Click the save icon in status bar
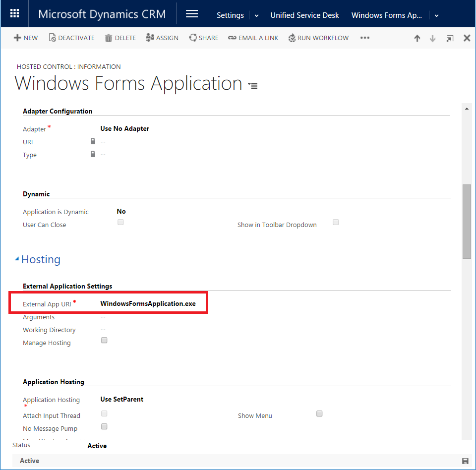The height and width of the screenshot is (470, 476). click(465, 461)
